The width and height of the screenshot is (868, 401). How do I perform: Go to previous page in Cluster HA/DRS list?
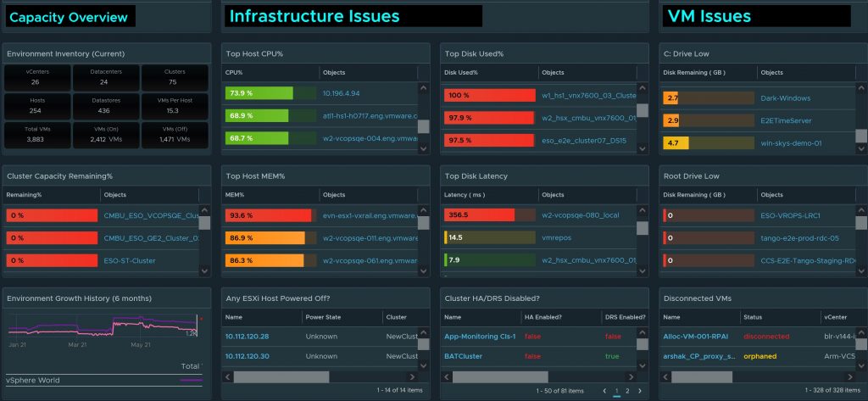[x=604, y=392]
